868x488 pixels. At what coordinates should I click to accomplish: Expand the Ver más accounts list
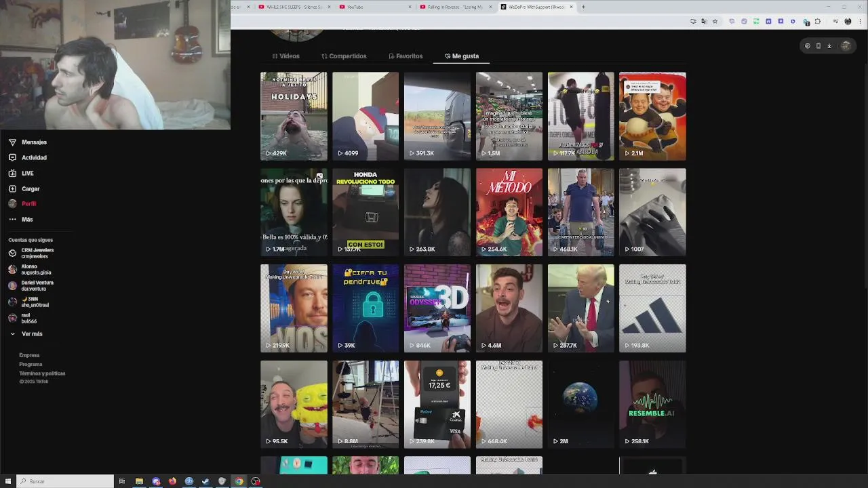coord(26,333)
